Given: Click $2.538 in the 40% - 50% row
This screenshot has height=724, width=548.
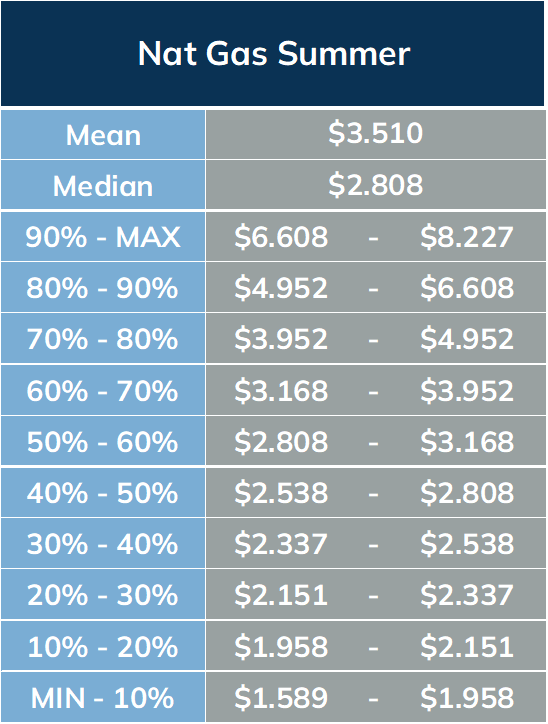Looking at the screenshot, I should pos(281,493).
